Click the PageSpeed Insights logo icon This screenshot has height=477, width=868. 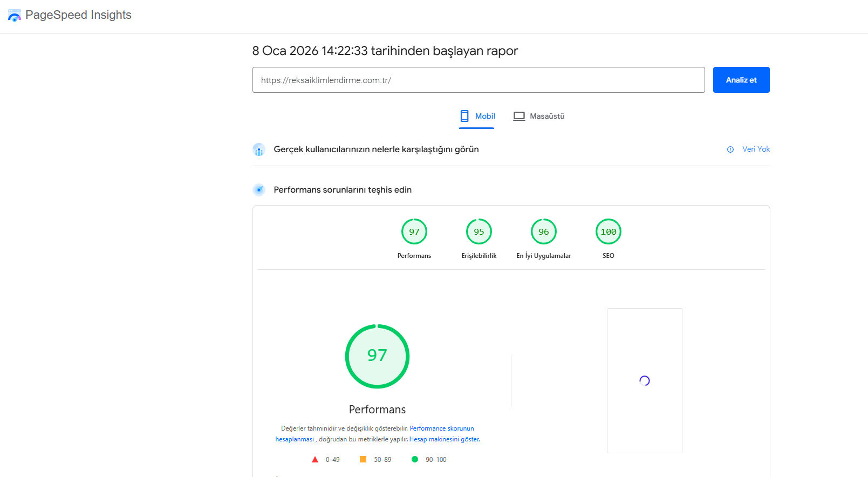click(15, 15)
